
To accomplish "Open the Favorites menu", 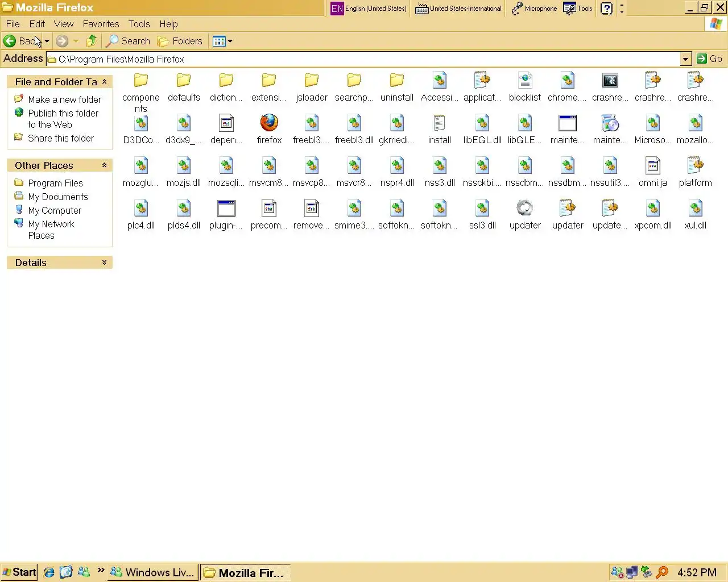I will [101, 24].
